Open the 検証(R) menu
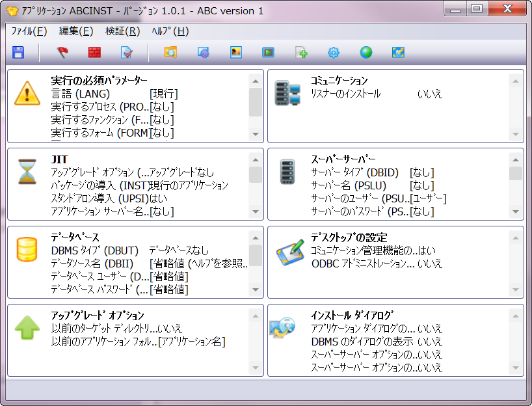Screen dimensions: 532x406 point(122,31)
